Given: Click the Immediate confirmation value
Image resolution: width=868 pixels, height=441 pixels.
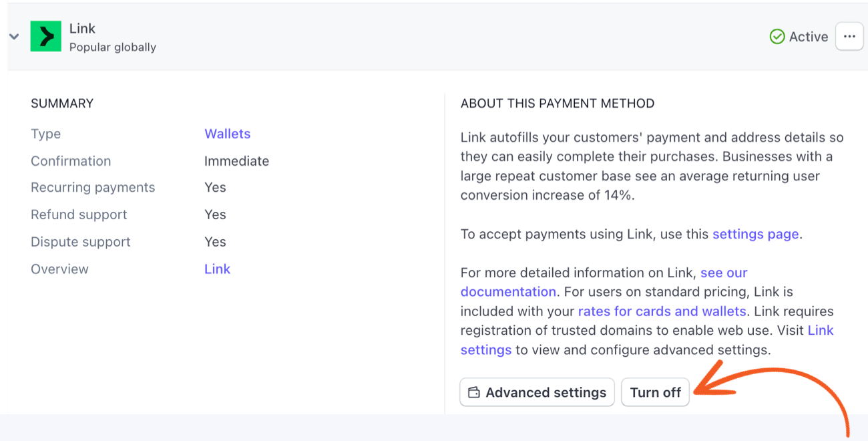Looking at the screenshot, I should (x=236, y=161).
